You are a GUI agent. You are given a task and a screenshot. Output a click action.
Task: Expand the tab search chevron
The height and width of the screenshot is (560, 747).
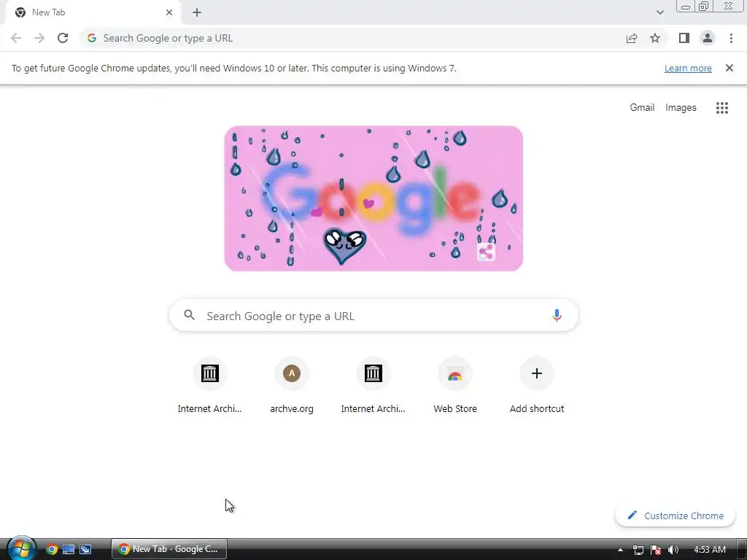pyautogui.click(x=659, y=12)
